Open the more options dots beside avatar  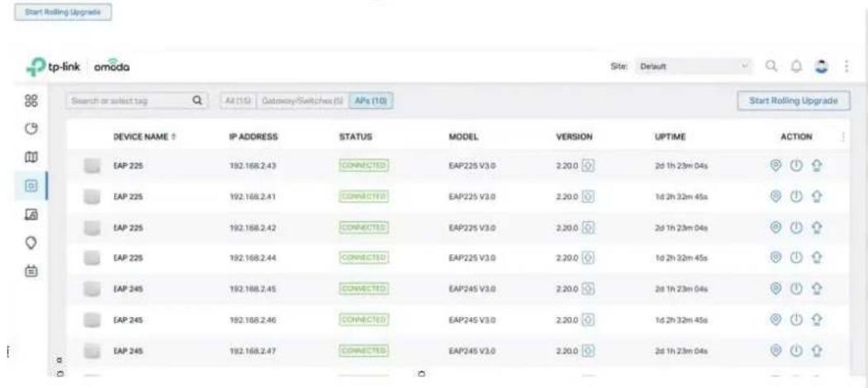(846, 66)
